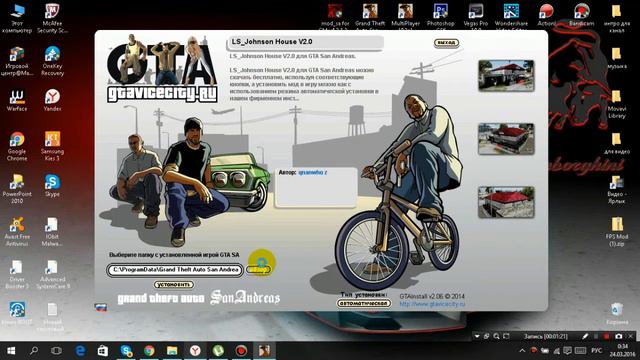This screenshot has height=360, width=640.
Task: Open the mod_sa desktop shortcut
Action: (x=334, y=16)
